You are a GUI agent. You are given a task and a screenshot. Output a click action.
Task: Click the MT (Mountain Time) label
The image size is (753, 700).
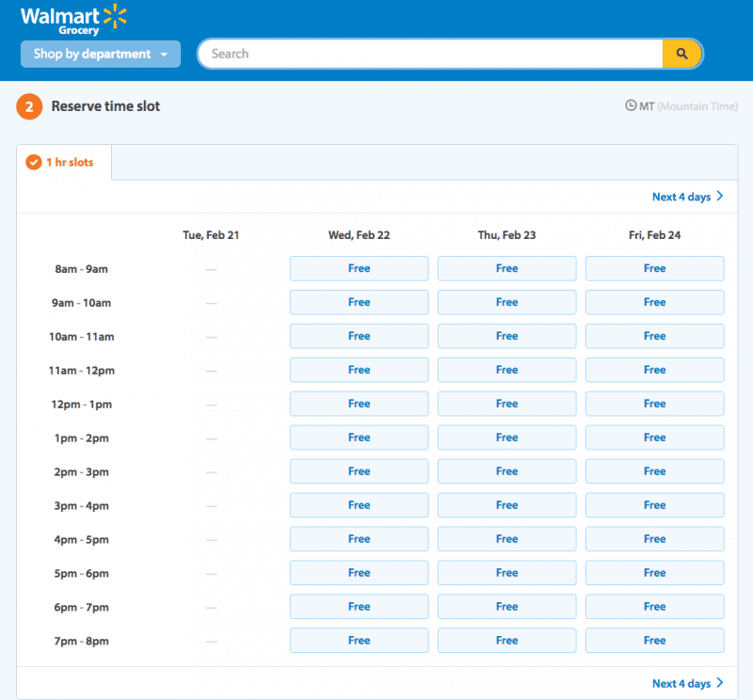[x=688, y=106]
